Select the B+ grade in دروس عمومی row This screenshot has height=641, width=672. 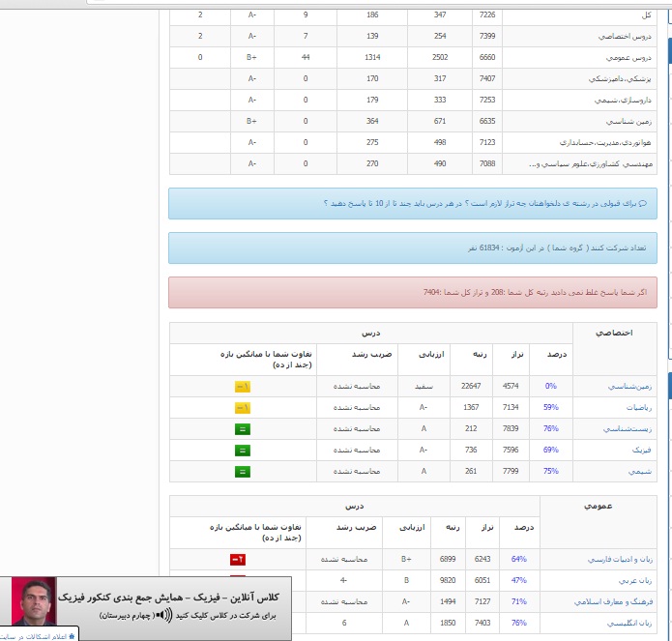coord(251,57)
